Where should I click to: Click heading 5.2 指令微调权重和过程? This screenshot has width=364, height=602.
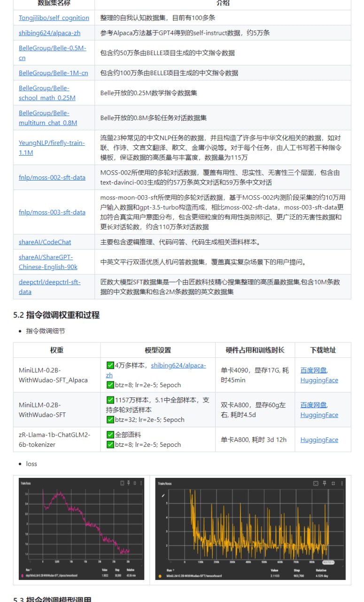[56, 315]
